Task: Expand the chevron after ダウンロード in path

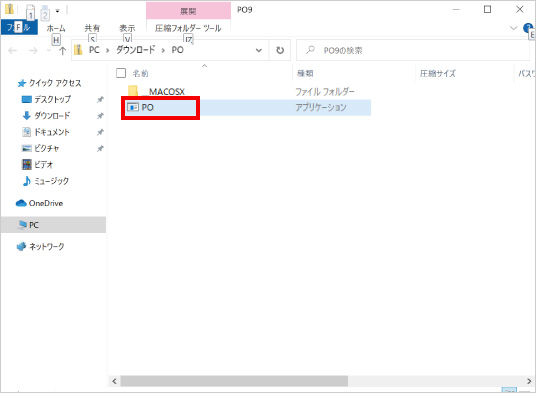Action: click(x=163, y=51)
